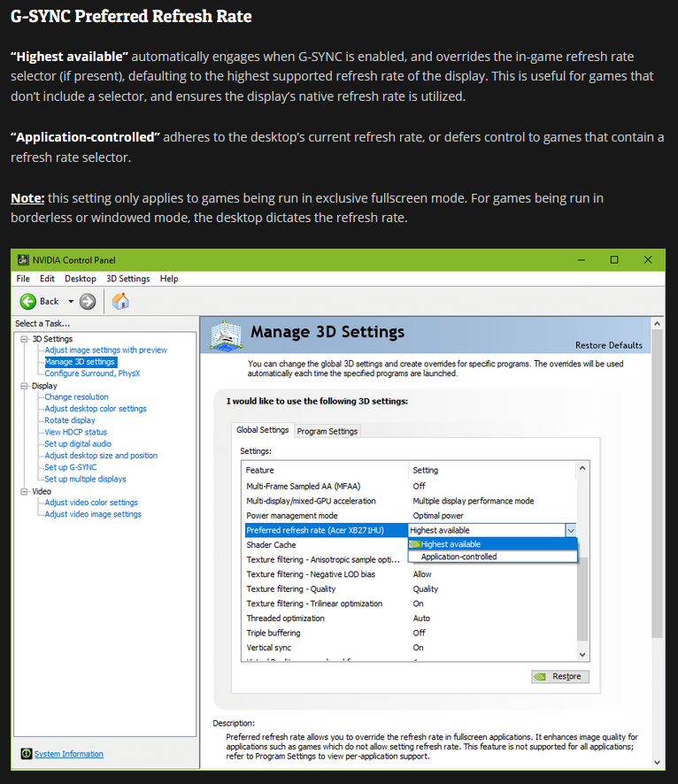Switch to the Program Settings tab
This screenshot has height=784, width=678.
(327, 431)
